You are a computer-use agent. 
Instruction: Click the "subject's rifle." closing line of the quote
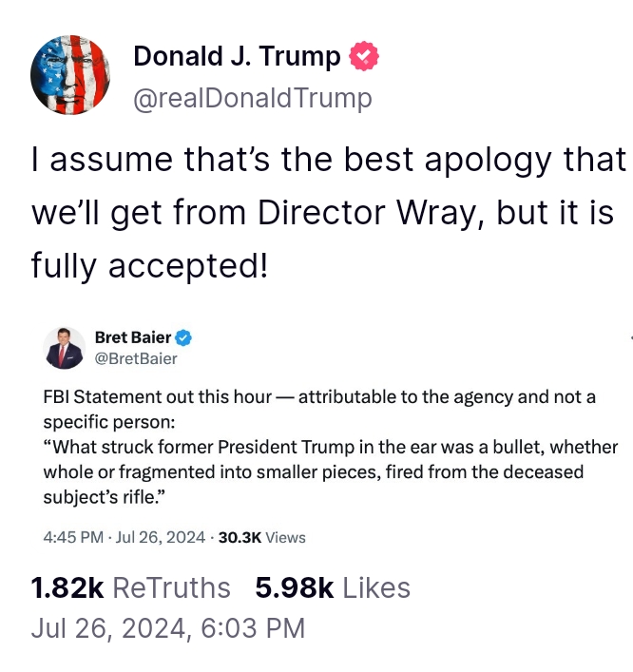click(x=105, y=497)
